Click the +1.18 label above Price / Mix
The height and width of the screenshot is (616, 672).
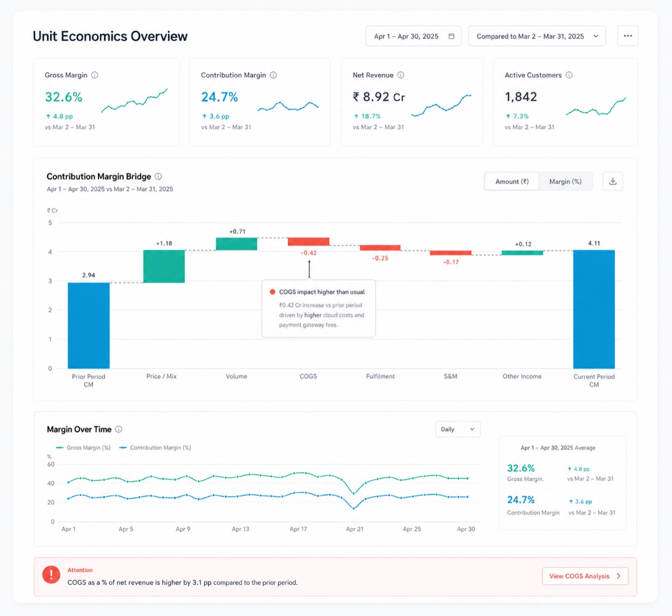164,244
